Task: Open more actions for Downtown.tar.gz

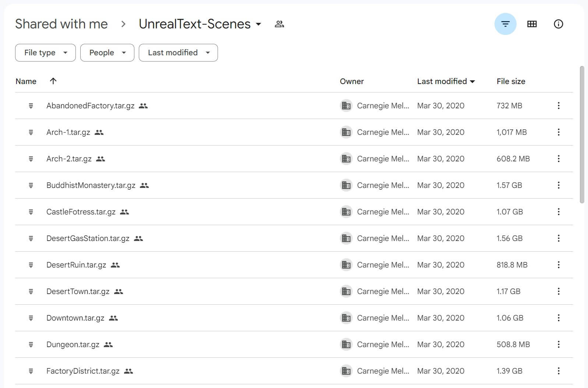Action: [x=559, y=318]
